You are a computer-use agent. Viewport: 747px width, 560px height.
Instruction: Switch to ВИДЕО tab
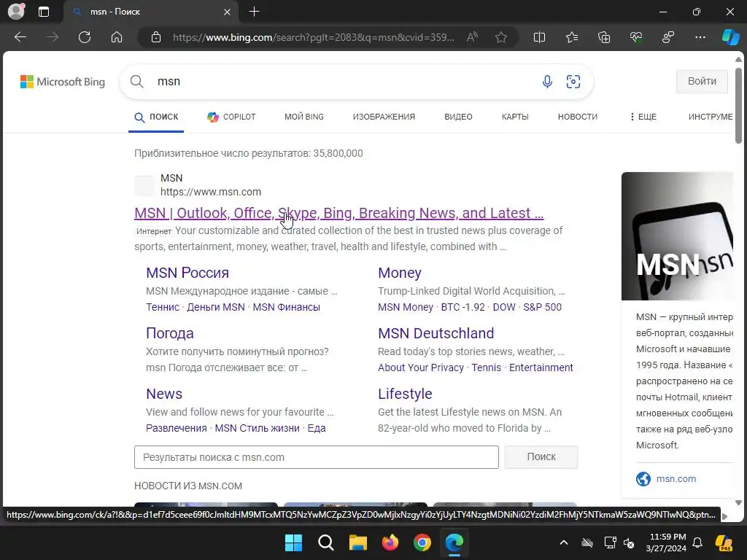(458, 117)
